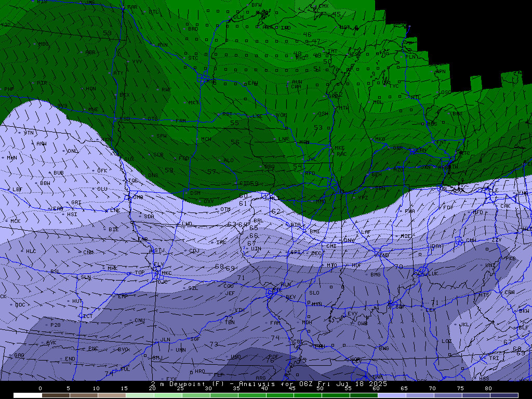
Task: Click the VTN station label
Action: (x=29, y=132)
